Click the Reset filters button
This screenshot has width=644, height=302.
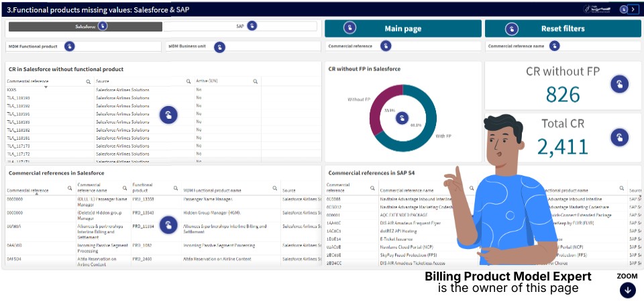click(563, 28)
